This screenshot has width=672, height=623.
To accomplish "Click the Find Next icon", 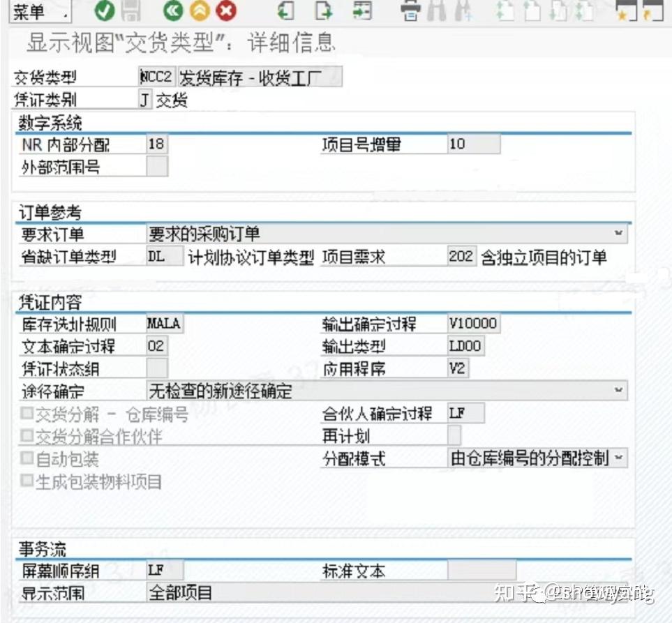I will (461, 11).
